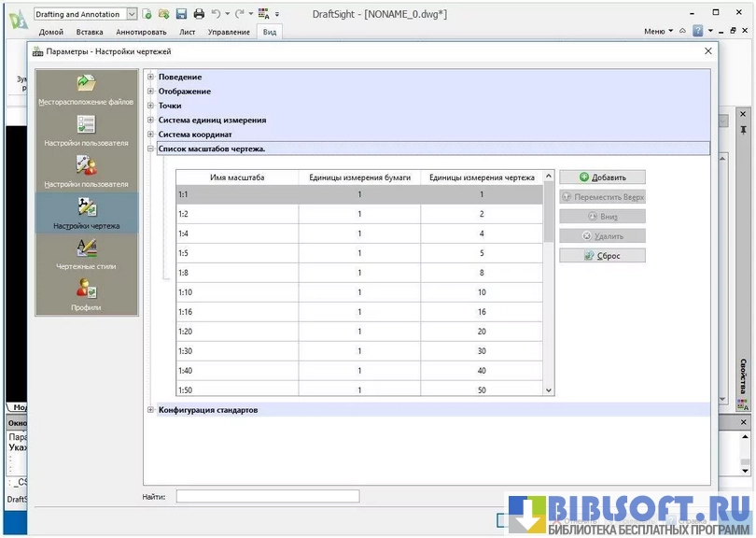Click the blue Help question mark icon
Screen dimensions: 756x538
pyautogui.click(x=697, y=31)
